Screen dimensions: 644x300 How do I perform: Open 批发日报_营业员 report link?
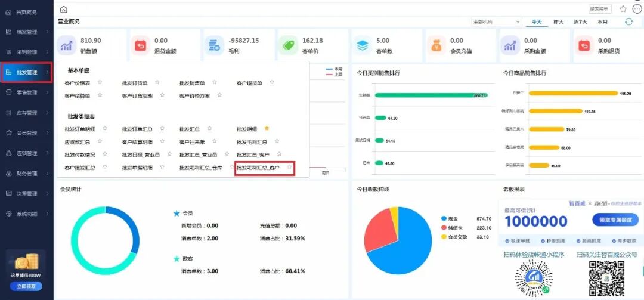click(141, 154)
